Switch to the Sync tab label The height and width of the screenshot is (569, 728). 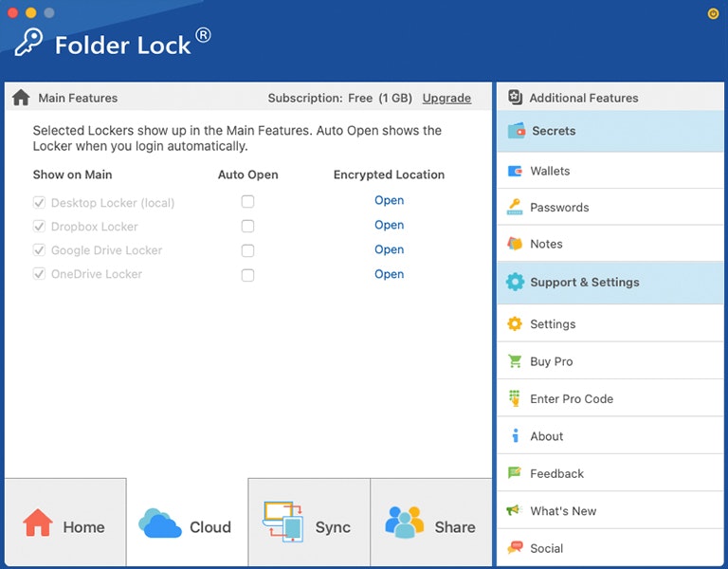pos(333,527)
